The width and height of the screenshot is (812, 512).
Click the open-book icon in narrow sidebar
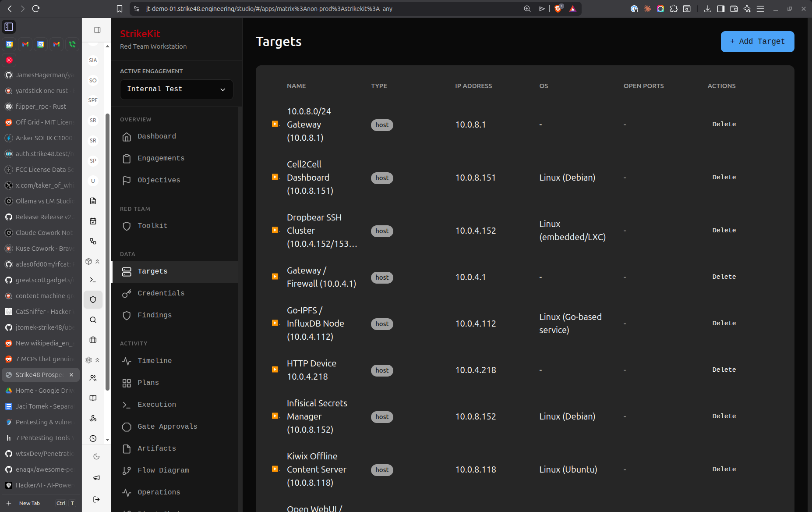[x=93, y=398]
